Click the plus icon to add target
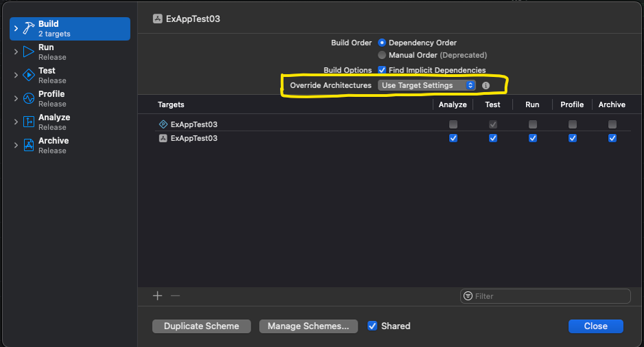The height and width of the screenshot is (347, 644). click(x=157, y=295)
